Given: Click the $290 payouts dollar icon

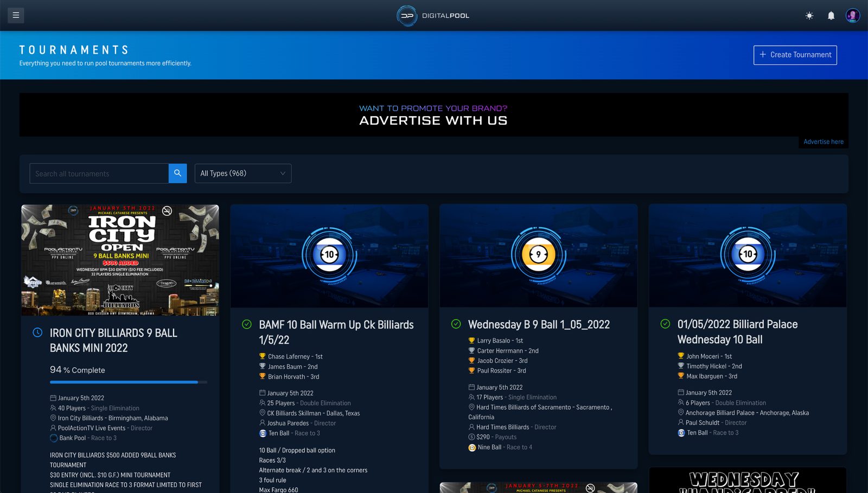Looking at the screenshot, I should point(471,437).
